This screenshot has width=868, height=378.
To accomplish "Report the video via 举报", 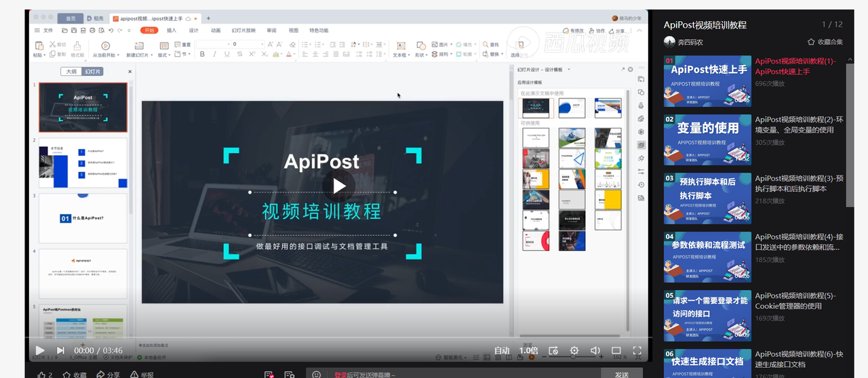I will [142, 374].
